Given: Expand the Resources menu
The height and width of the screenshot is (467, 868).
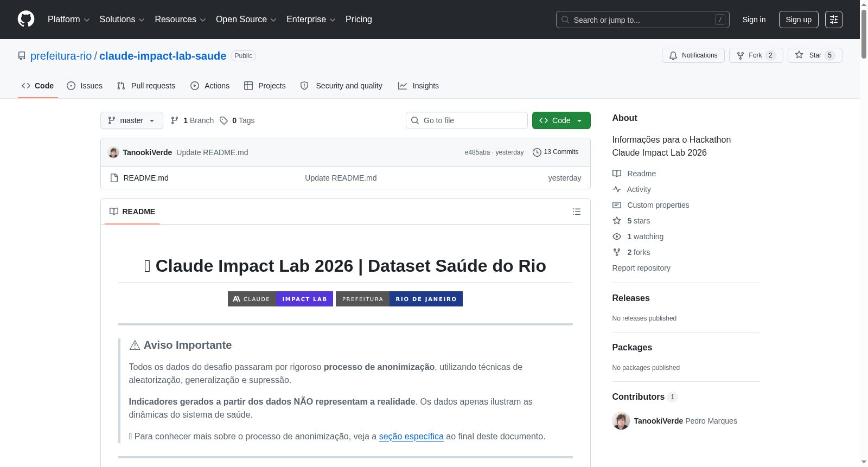Looking at the screenshot, I should click(180, 20).
